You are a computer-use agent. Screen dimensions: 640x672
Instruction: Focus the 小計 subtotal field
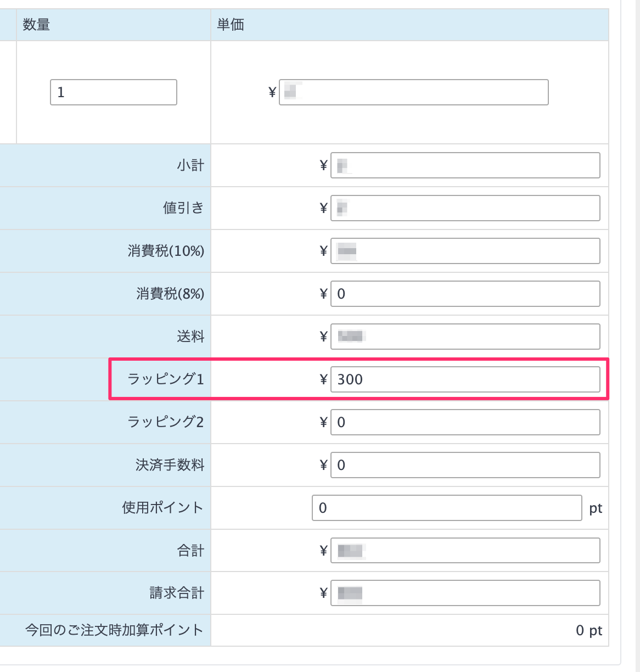[465, 165]
